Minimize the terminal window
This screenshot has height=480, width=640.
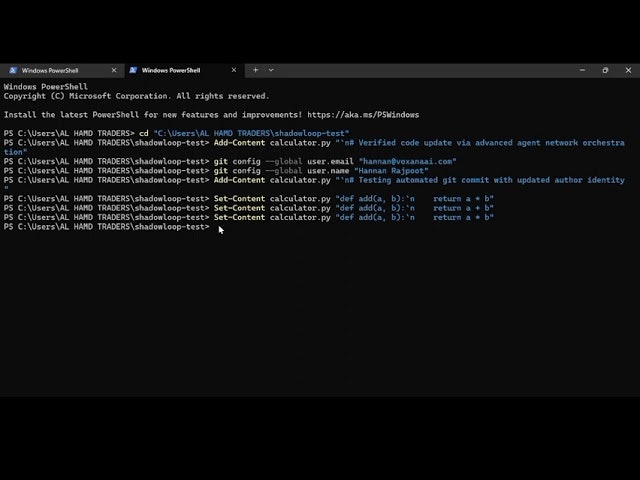tap(582, 70)
